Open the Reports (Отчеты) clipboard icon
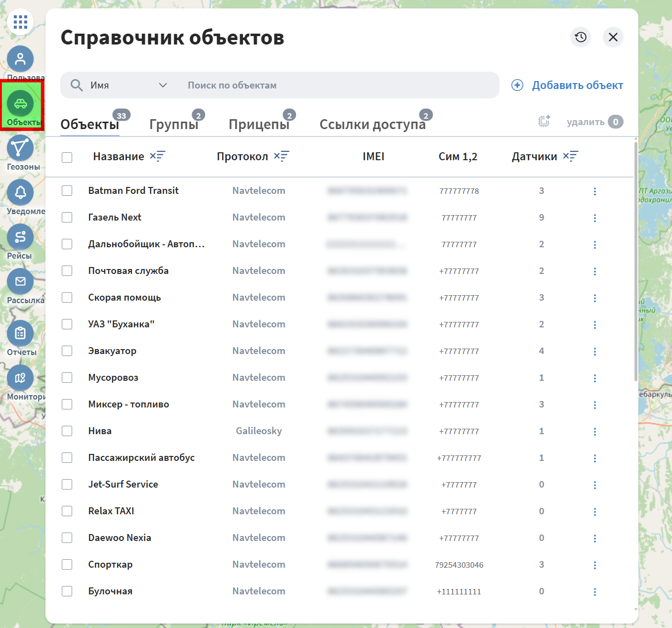Screen dimensions: 672x628 20,334
